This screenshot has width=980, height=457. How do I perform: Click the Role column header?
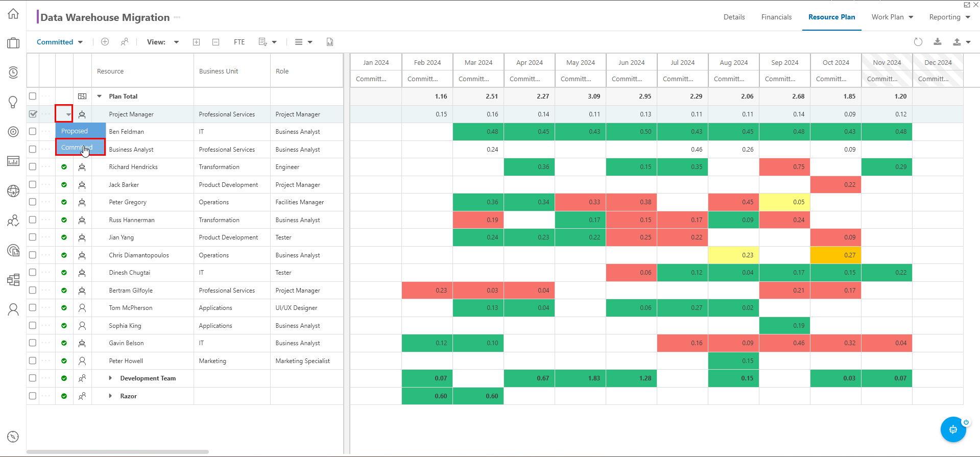point(306,71)
